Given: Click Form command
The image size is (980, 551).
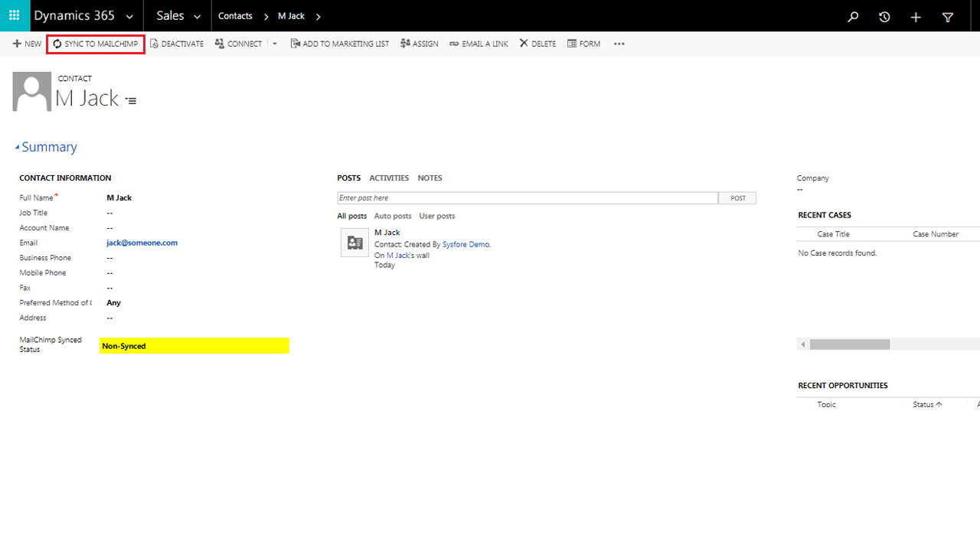Looking at the screenshot, I should pyautogui.click(x=583, y=44).
